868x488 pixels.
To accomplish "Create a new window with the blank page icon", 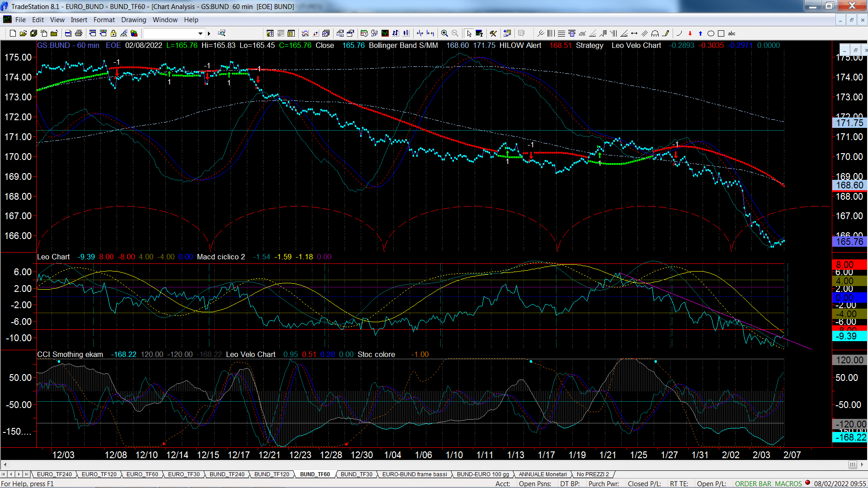I will click(x=13, y=33).
